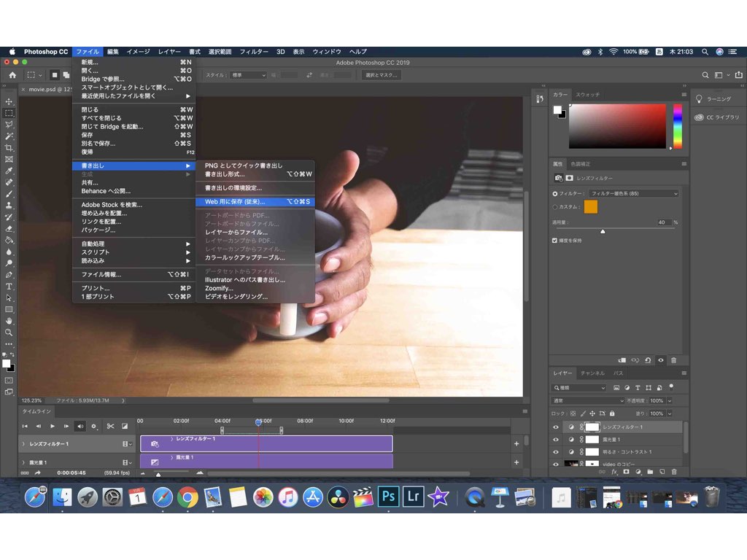Image resolution: width=747 pixels, height=560 pixels.
Task: Click the 適用量 value field showing 40
Action: tap(664, 222)
